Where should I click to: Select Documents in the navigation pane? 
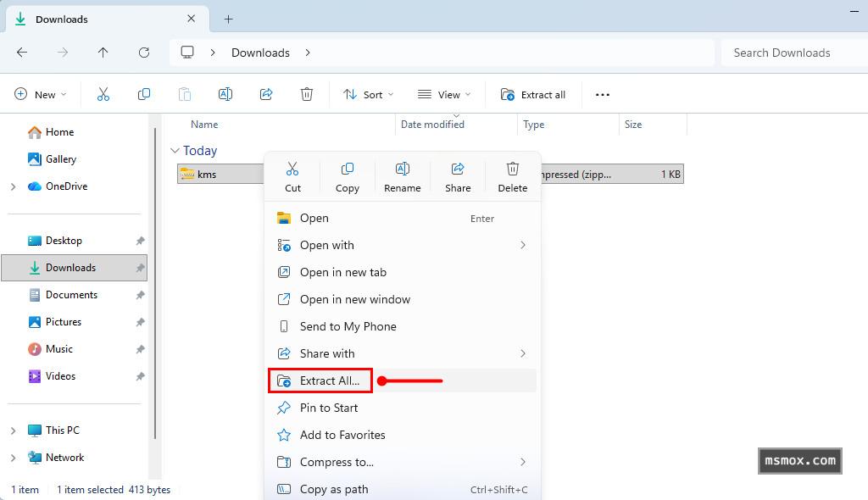coord(71,295)
